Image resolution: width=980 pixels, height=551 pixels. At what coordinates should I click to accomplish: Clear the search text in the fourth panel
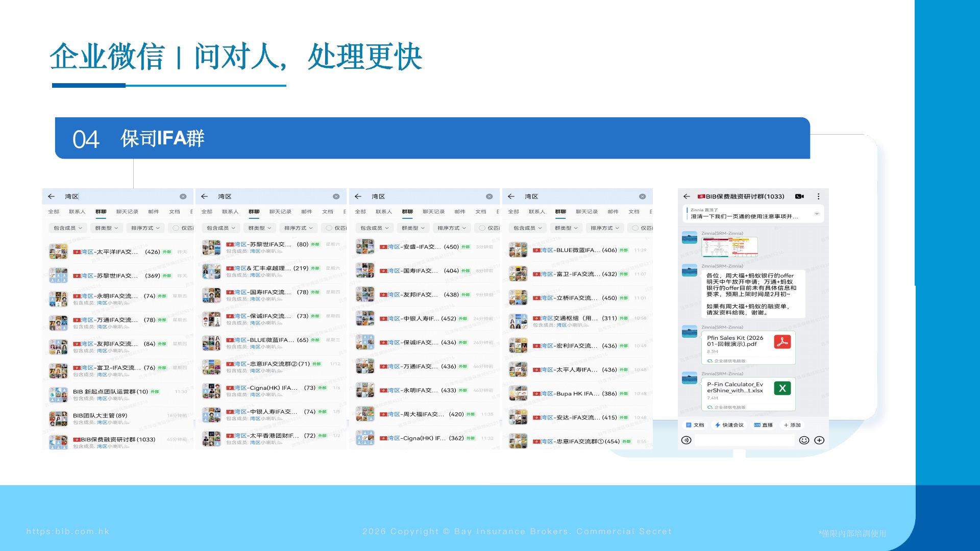(642, 196)
